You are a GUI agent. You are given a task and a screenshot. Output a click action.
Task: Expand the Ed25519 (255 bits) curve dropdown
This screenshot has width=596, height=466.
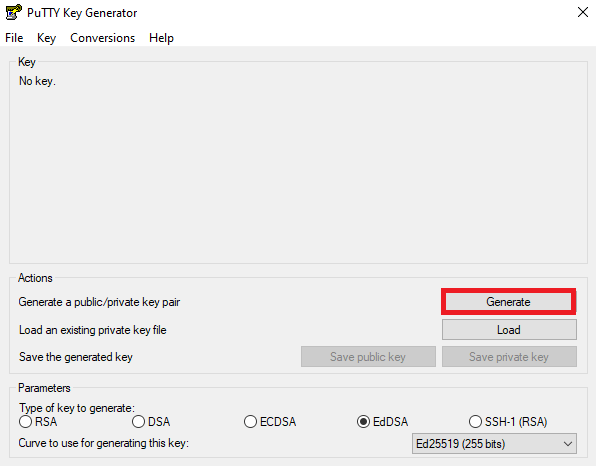(494, 444)
